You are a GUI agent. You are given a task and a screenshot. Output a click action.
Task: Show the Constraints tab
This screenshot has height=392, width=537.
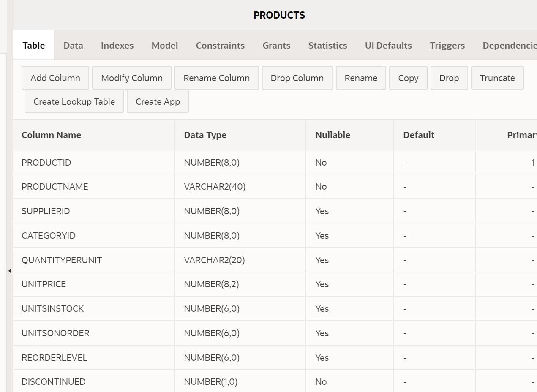[220, 45]
